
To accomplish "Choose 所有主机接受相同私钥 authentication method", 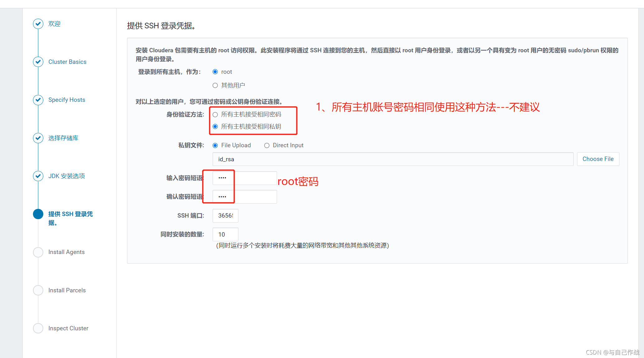I will click(x=215, y=127).
